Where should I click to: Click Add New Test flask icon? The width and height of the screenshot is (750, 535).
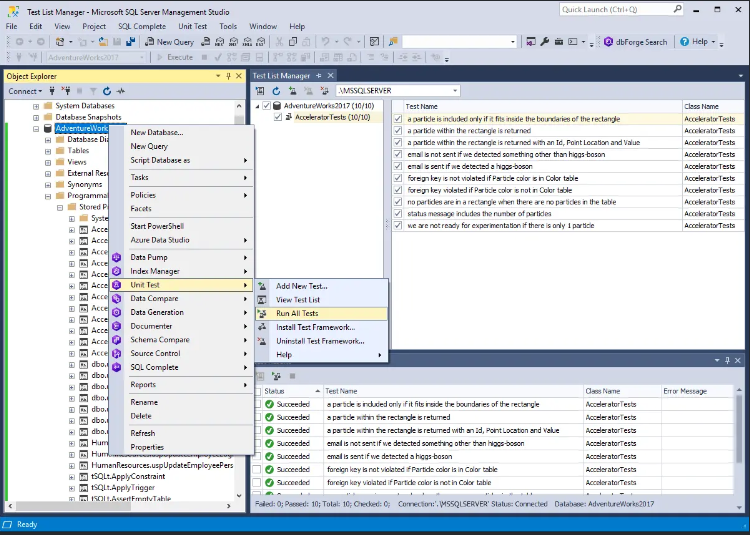(x=292, y=91)
